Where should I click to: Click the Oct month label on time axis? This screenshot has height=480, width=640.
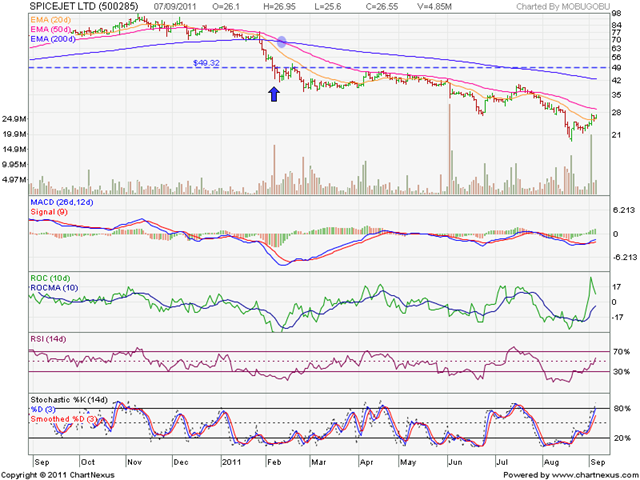pos(88,462)
